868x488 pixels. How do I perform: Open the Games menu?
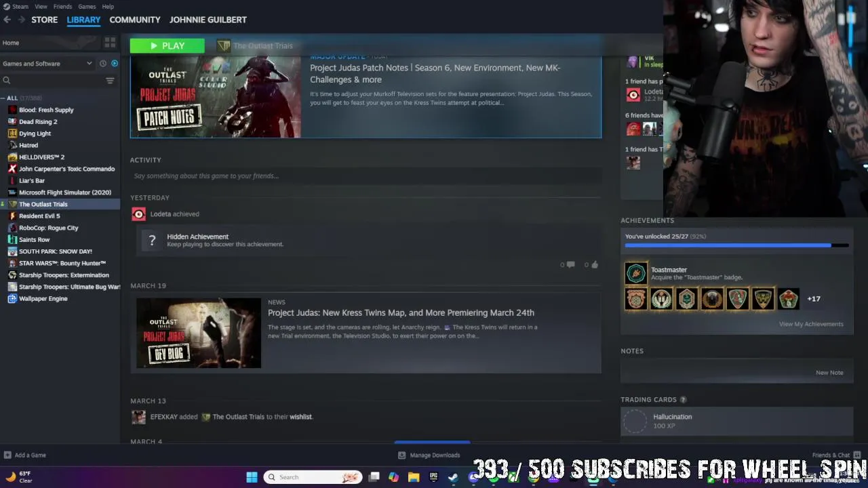[87, 7]
